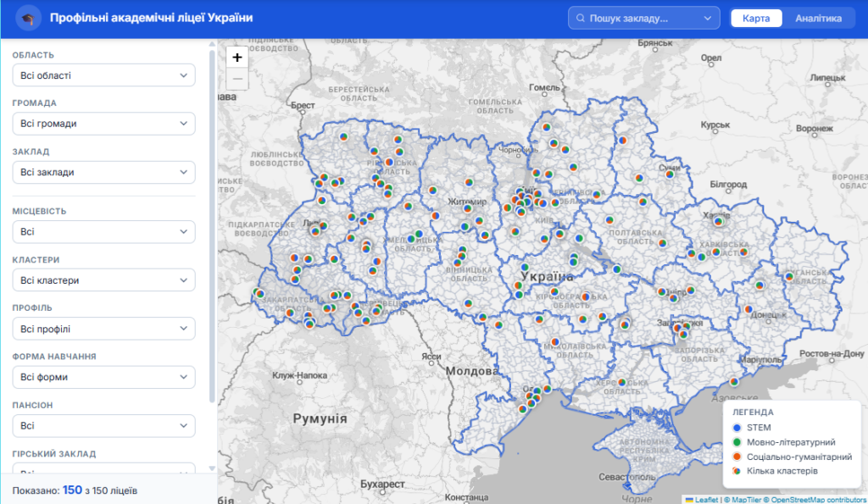Click the Показано 150 з 150 ліцеїв counter
This screenshot has height=504, width=868.
coord(75,490)
